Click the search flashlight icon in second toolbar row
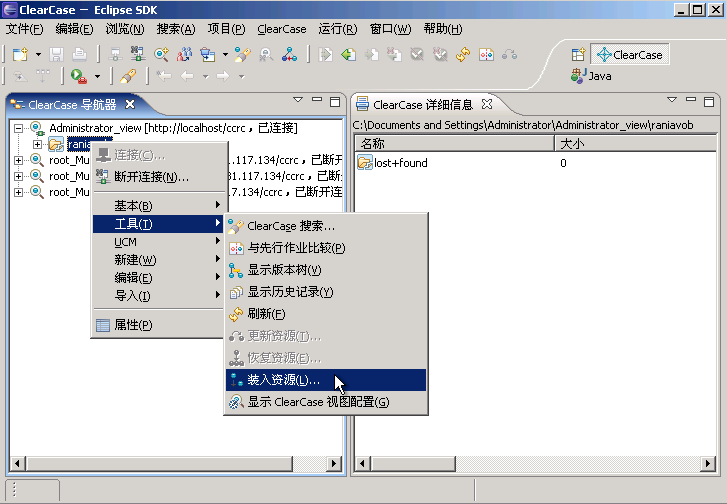Viewport: 727px width, 504px height. (128, 76)
